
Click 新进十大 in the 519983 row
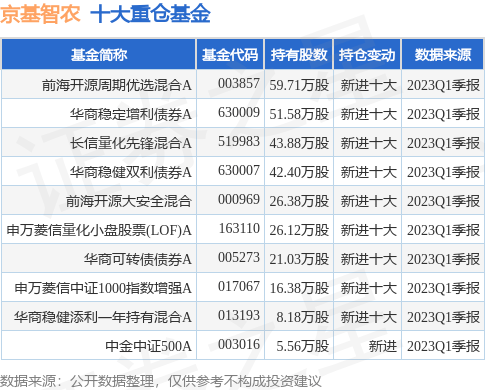(369, 143)
